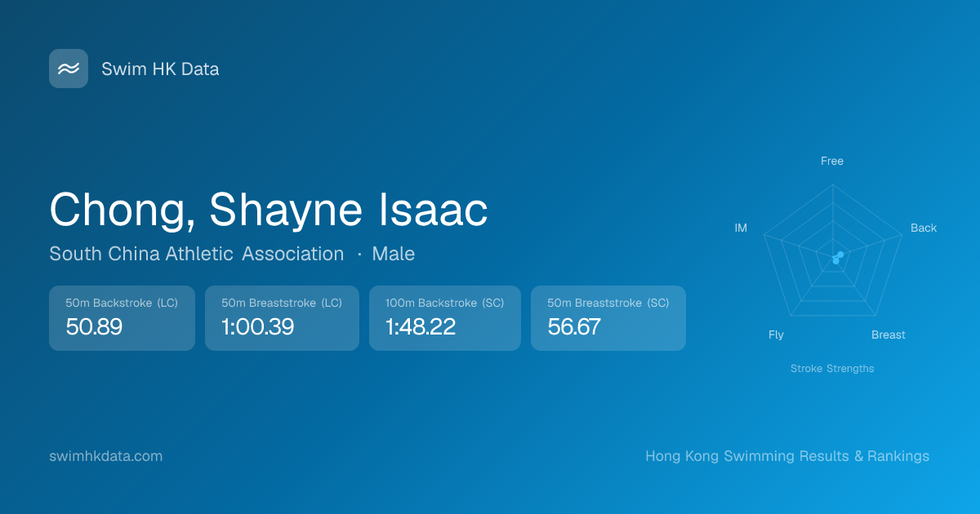Image resolution: width=980 pixels, height=514 pixels.
Task: Click the 56.67 time value
Action: 574,327
